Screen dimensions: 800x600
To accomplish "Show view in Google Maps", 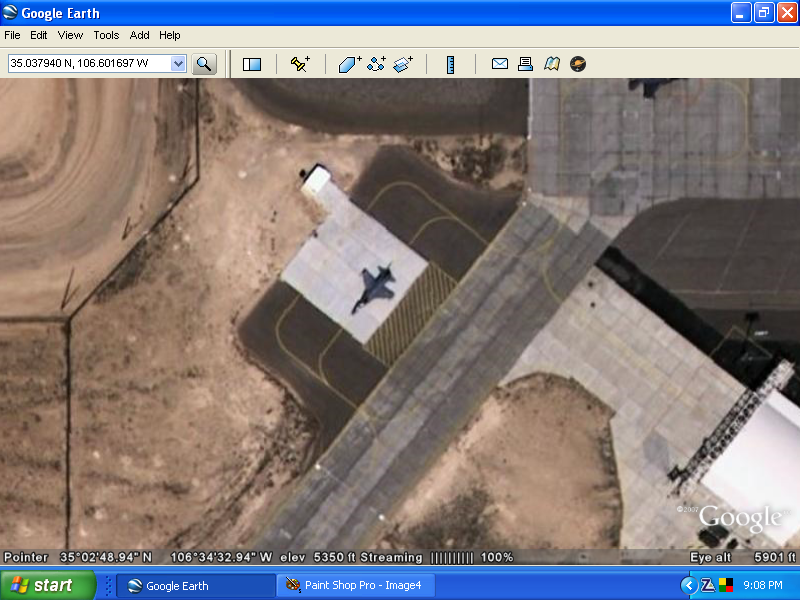I will pyautogui.click(x=552, y=64).
